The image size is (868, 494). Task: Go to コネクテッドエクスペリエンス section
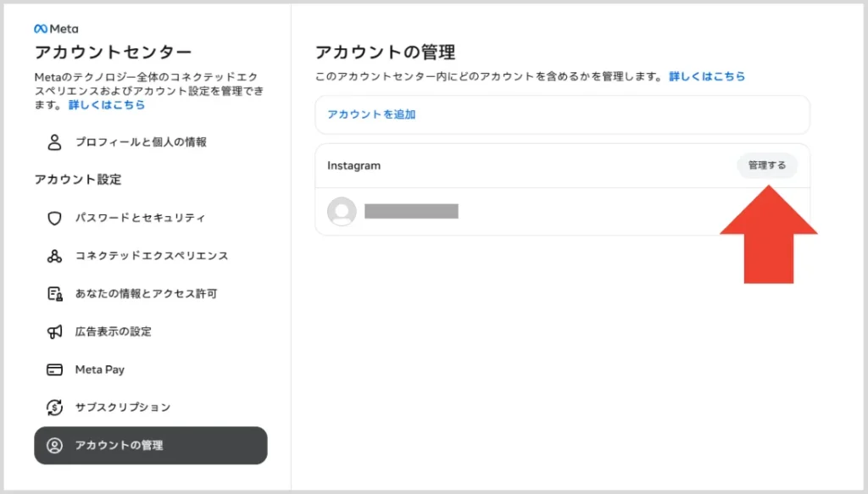point(151,256)
